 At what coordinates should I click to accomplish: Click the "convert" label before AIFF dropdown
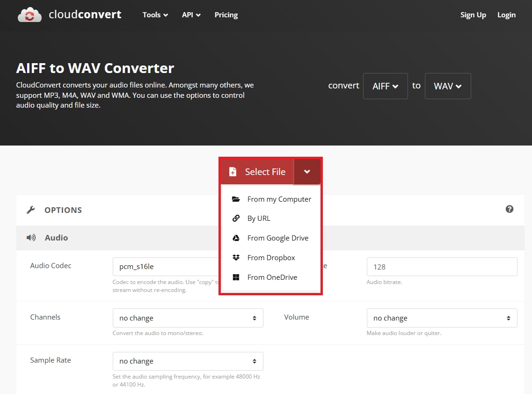pos(343,86)
